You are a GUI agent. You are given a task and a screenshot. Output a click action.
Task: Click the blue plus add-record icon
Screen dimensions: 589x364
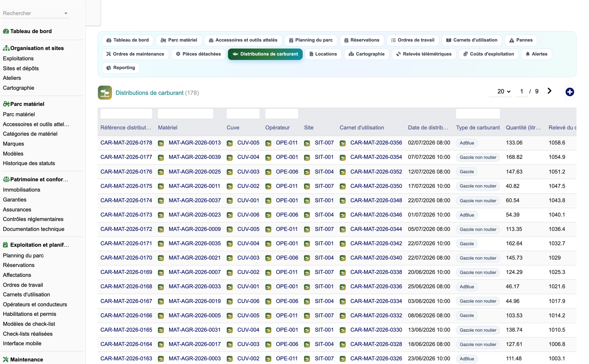tap(570, 92)
